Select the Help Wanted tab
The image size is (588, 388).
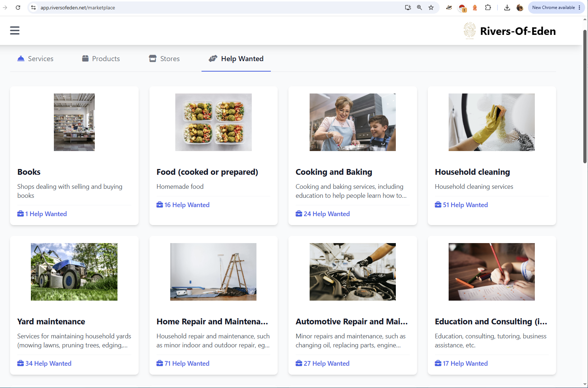pos(236,59)
